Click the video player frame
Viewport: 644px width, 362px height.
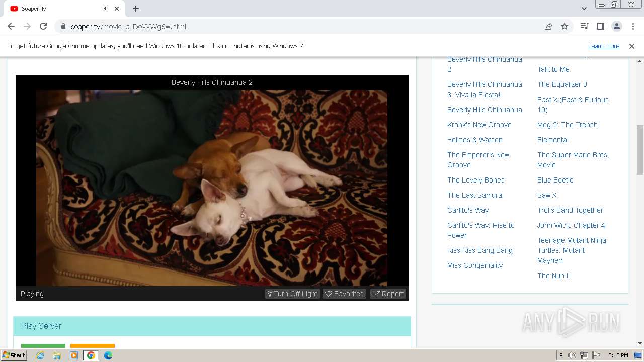coord(212,188)
